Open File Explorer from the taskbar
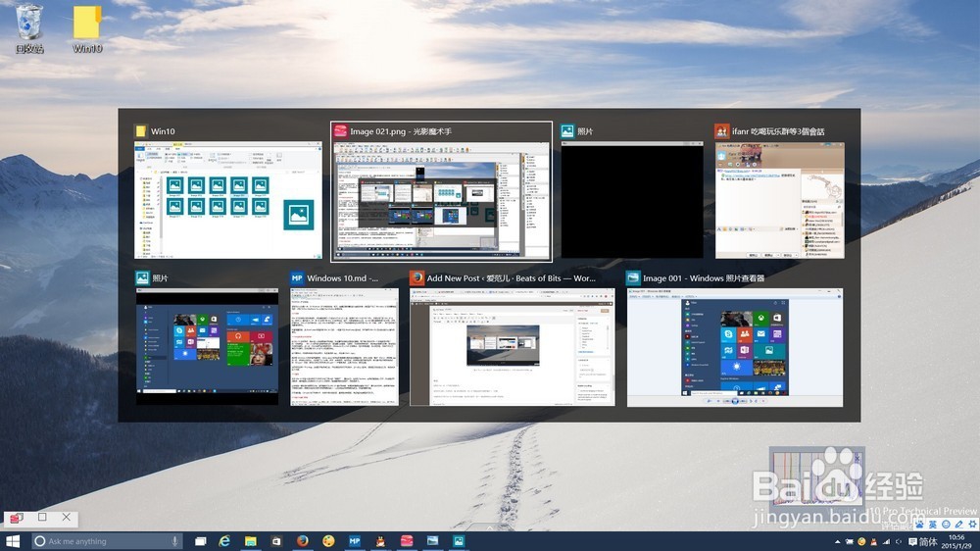The image size is (980, 551). (251, 541)
